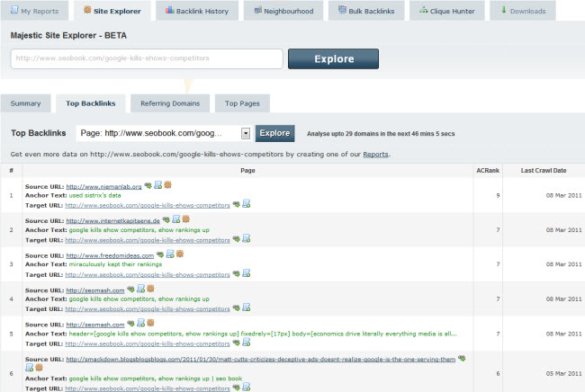Click report icon beside niemanlab.org source URL
The width and height of the screenshot is (585, 392).
coord(158,185)
